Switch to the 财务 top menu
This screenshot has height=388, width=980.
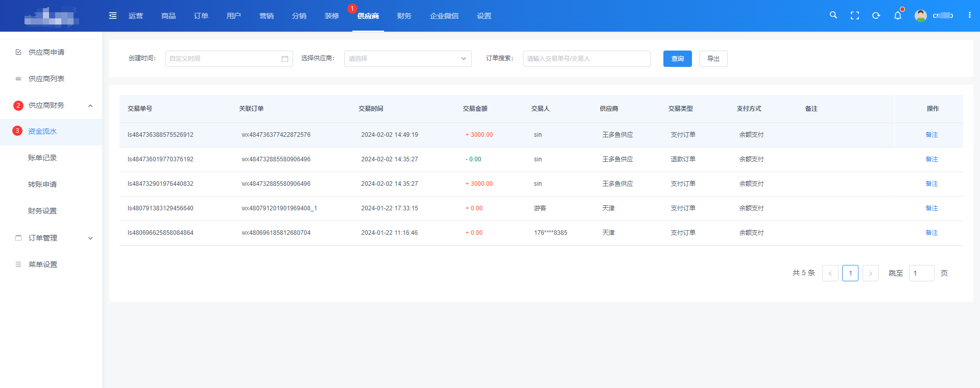(x=404, y=16)
